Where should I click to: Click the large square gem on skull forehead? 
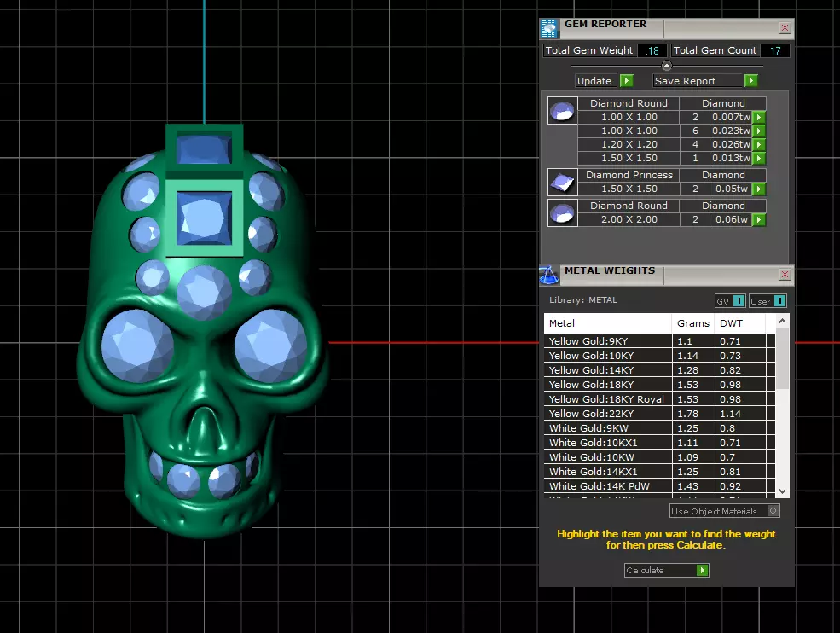coord(204,218)
